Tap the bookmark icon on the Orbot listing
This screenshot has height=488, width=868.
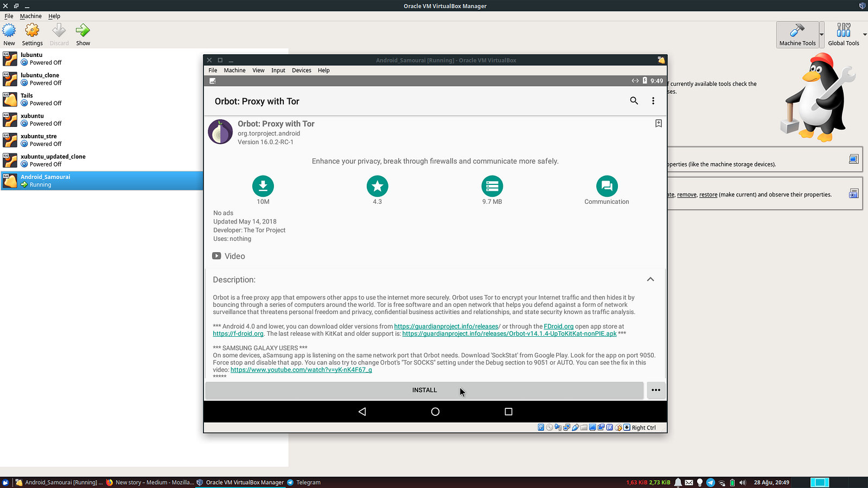659,124
